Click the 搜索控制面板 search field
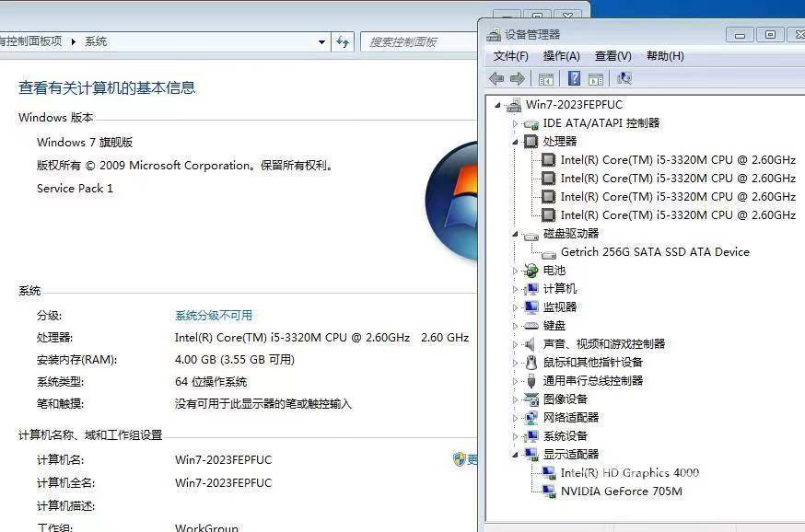Viewport: 805px width, 532px height. click(x=420, y=42)
